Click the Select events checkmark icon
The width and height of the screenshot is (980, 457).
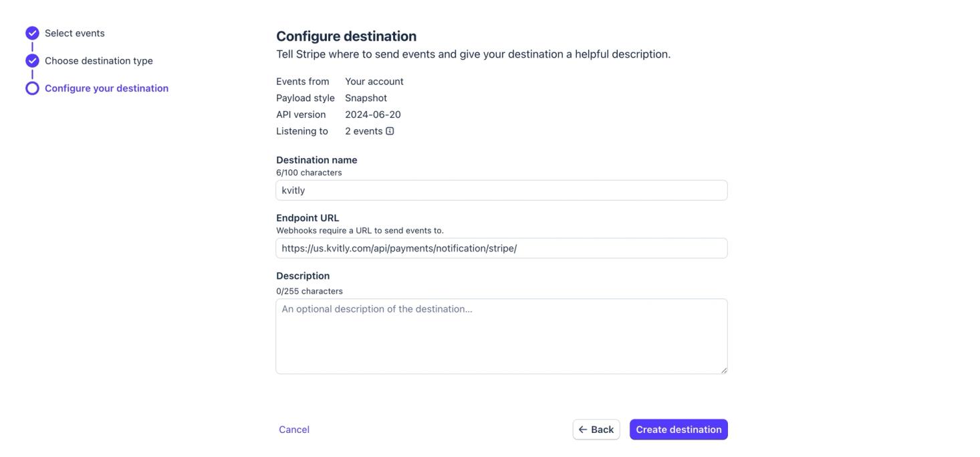tap(32, 33)
